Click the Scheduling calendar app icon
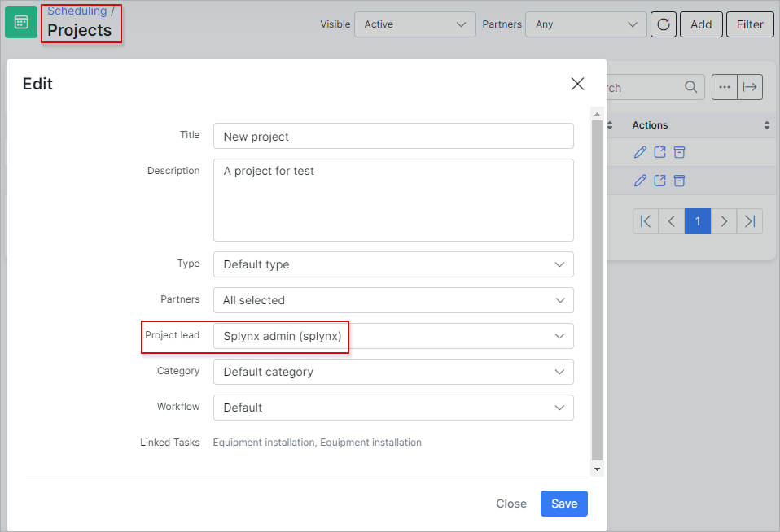The height and width of the screenshot is (532, 780). pos(21,22)
